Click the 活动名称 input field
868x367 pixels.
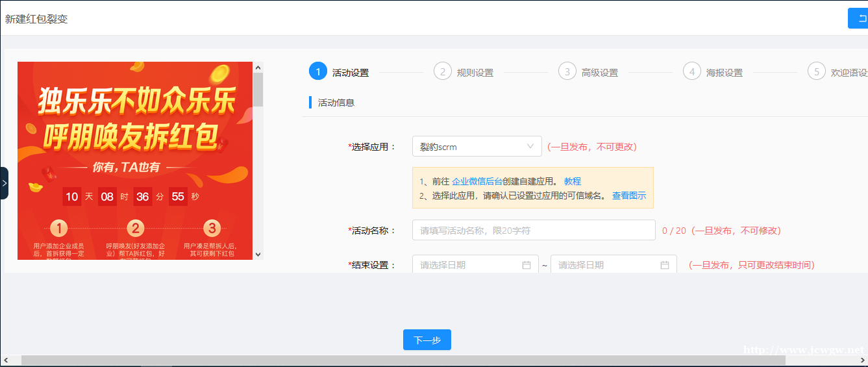pyautogui.click(x=534, y=230)
